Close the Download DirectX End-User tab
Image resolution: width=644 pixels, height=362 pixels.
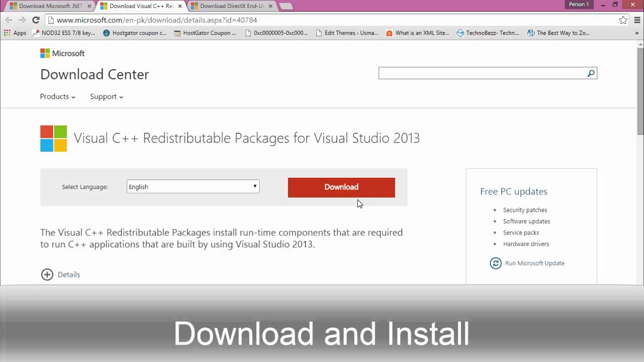[270, 6]
